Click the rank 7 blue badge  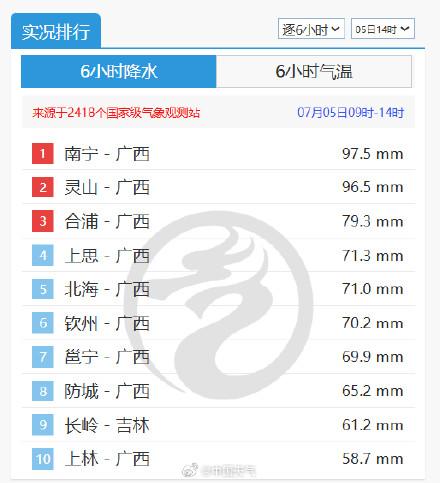(43, 357)
